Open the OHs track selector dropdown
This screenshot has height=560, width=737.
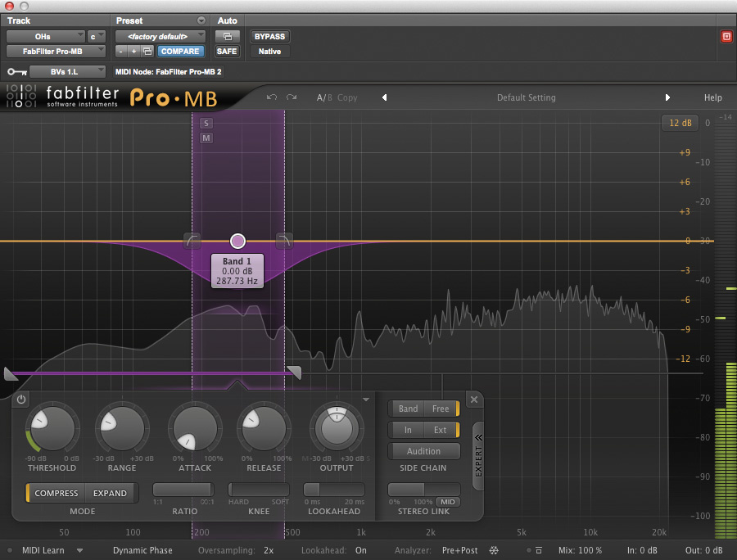[46, 37]
